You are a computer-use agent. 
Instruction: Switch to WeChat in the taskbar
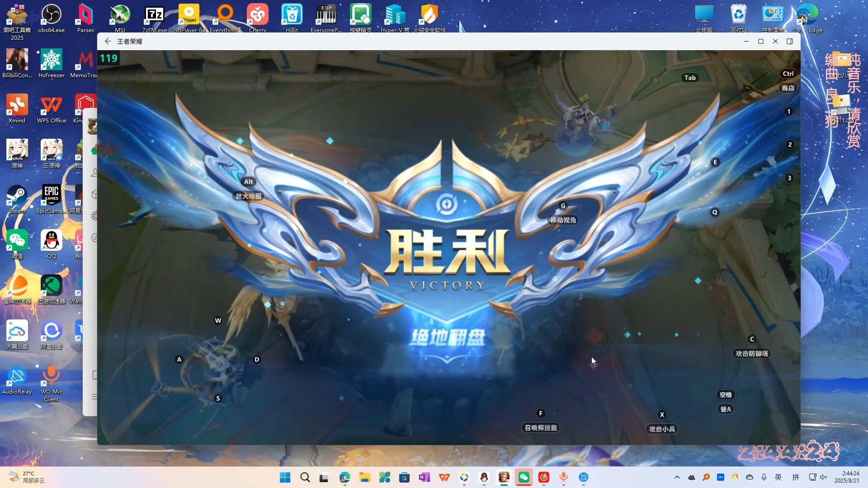point(524,477)
